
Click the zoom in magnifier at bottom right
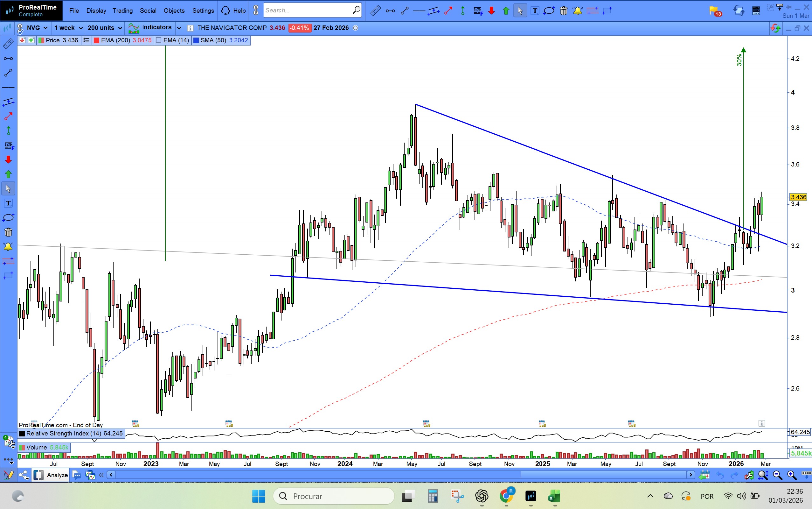(x=791, y=475)
